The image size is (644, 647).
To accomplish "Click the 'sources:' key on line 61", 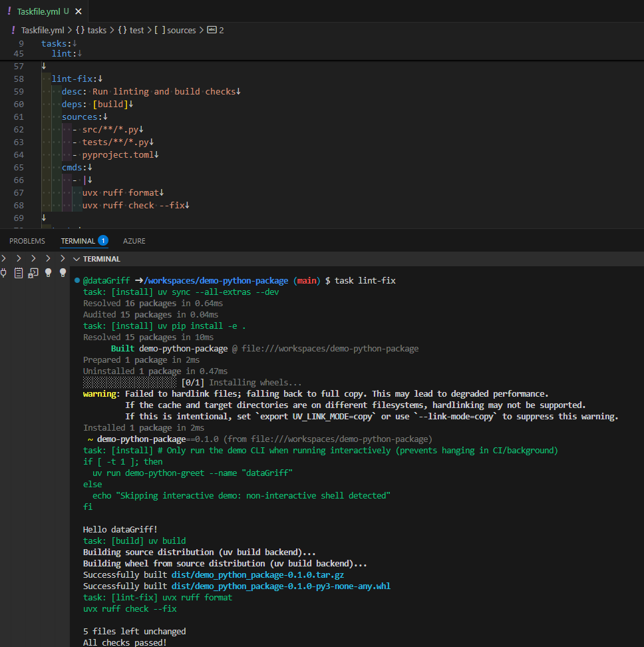I will coord(82,117).
